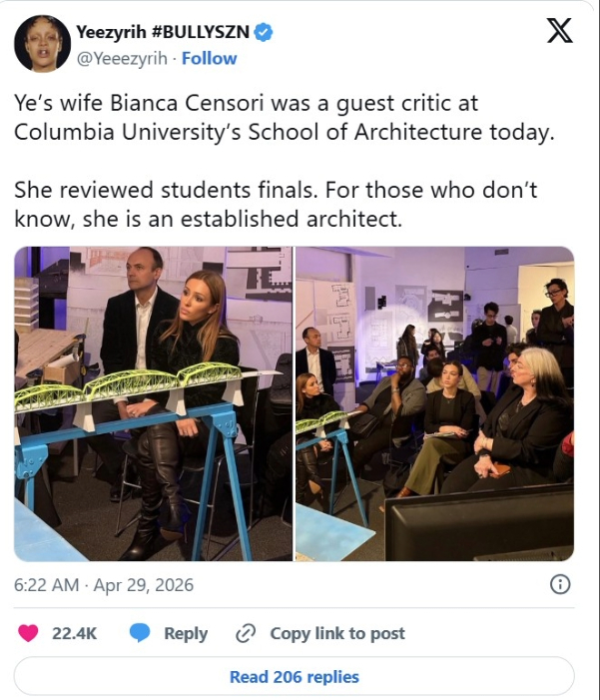600x700 pixels.
Task: Click the Copy link to post text
Action: pos(337,633)
